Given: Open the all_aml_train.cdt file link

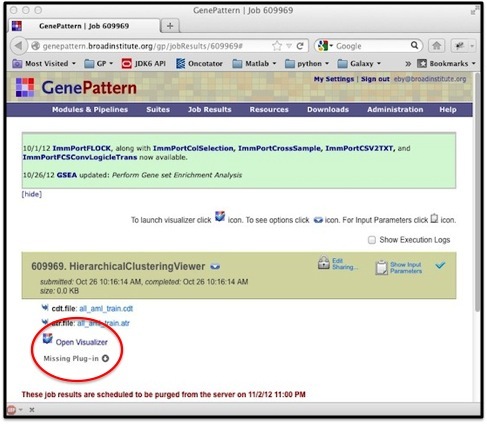Looking at the screenshot, I should [106, 309].
